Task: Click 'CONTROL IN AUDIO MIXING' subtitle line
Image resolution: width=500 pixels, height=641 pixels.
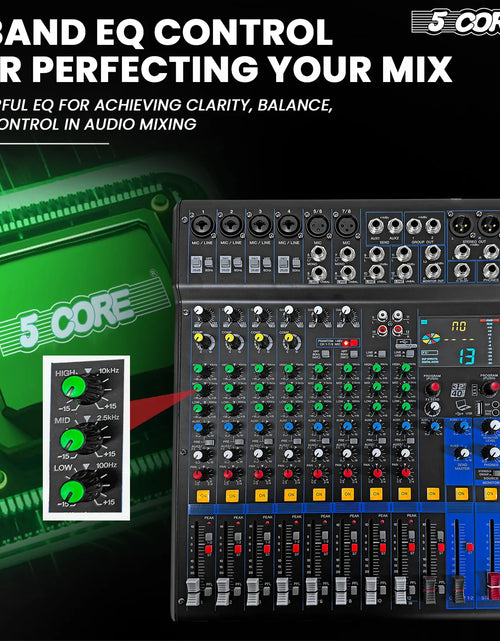Action: pos(98,124)
